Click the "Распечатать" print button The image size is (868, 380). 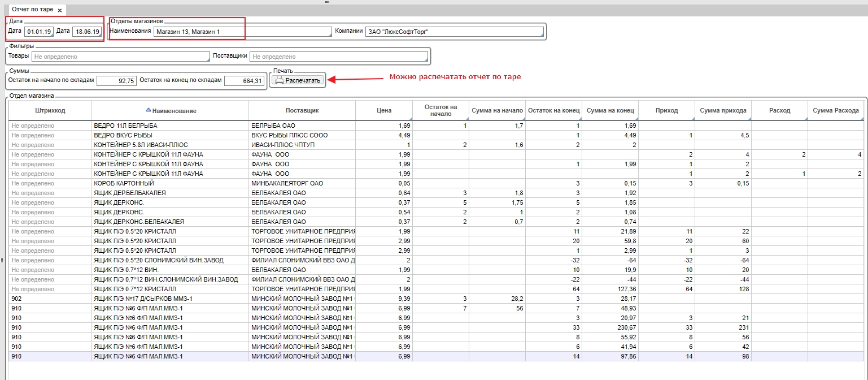click(x=298, y=80)
